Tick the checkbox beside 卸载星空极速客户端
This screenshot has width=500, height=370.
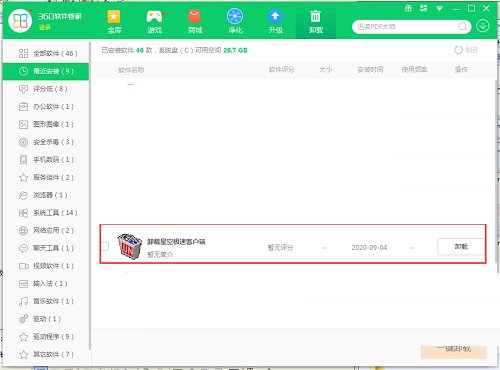[105, 246]
